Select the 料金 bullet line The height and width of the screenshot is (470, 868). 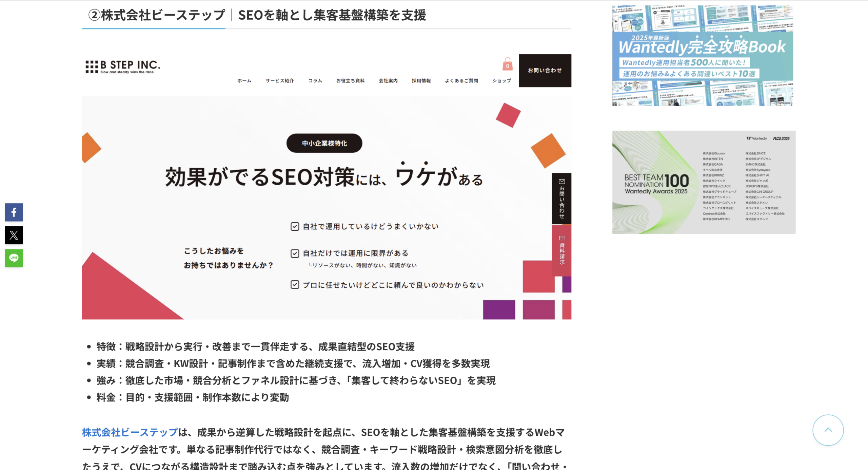coord(193,397)
